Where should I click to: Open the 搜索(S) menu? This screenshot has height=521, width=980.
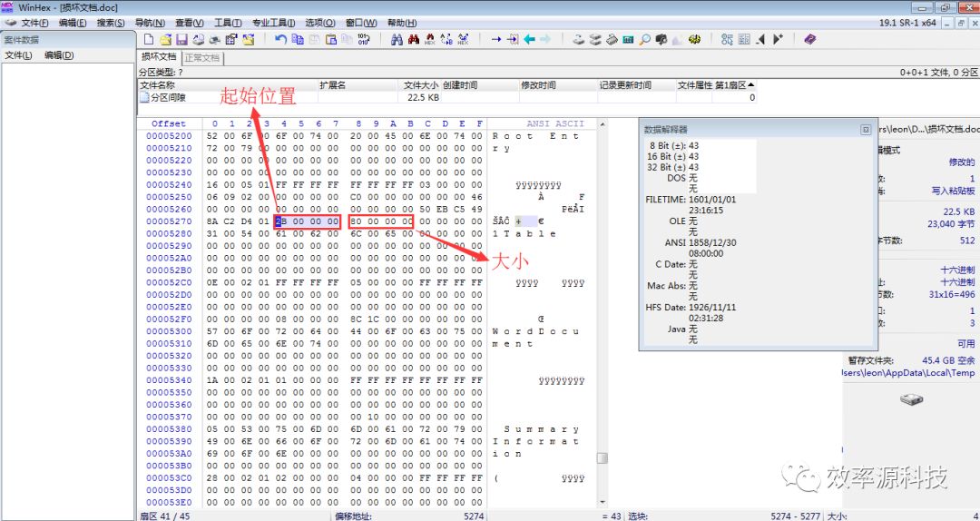tap(111, 23)
